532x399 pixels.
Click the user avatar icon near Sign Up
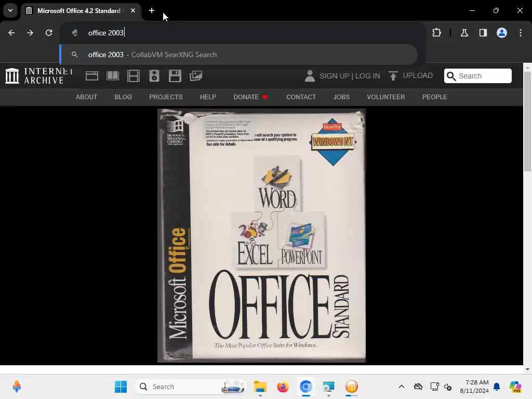310,76
